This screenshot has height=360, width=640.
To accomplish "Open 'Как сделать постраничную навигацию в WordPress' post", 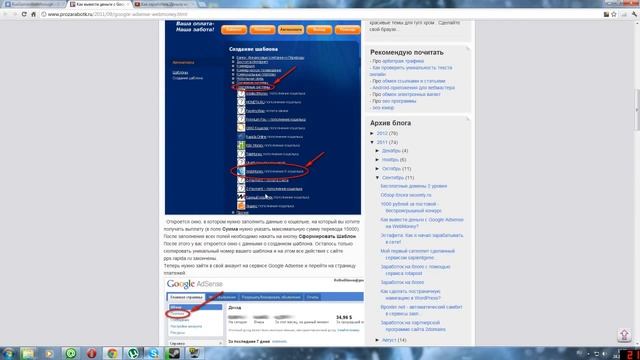I will (411, 295).
